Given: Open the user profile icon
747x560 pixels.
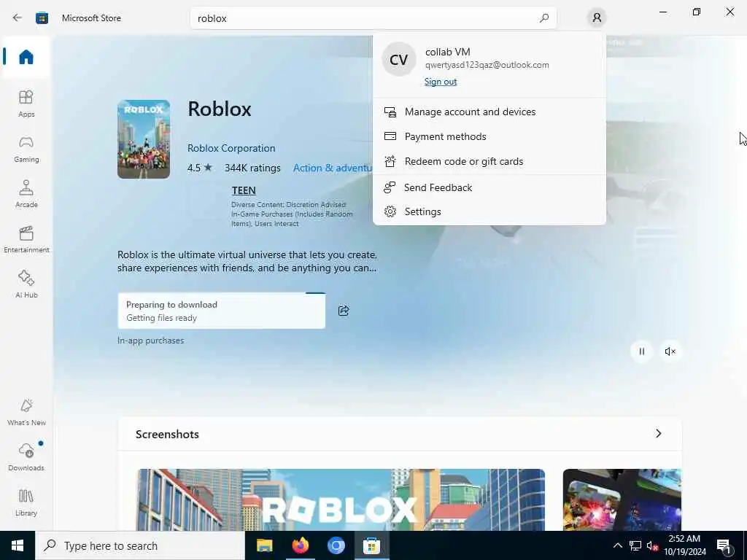Looking at the screenshot, I should click(597, 18).
